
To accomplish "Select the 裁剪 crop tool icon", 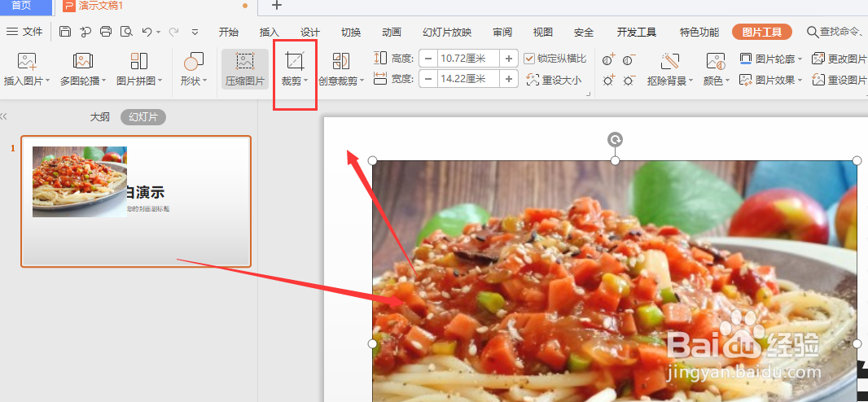I will pyautogui.click(x=295, y=60).
